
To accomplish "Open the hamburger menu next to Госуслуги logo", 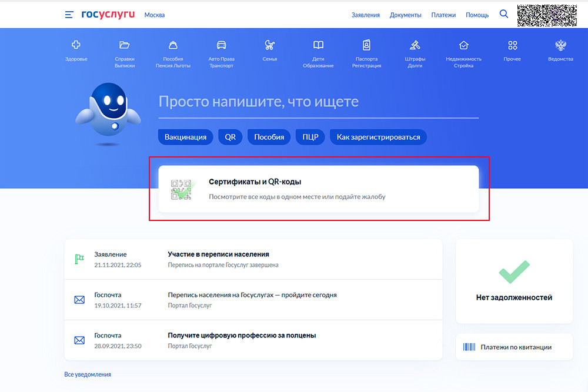I will (69, 15).
